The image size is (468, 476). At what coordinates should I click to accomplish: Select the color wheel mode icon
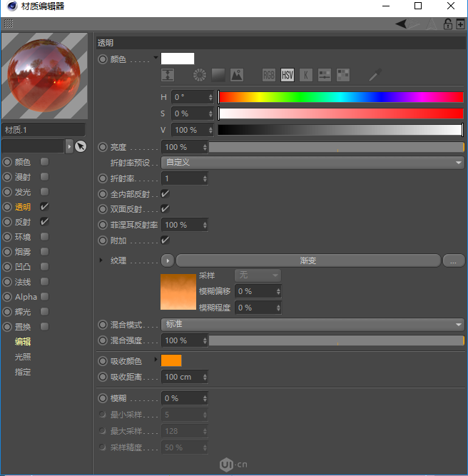click(x=200, y=75)
